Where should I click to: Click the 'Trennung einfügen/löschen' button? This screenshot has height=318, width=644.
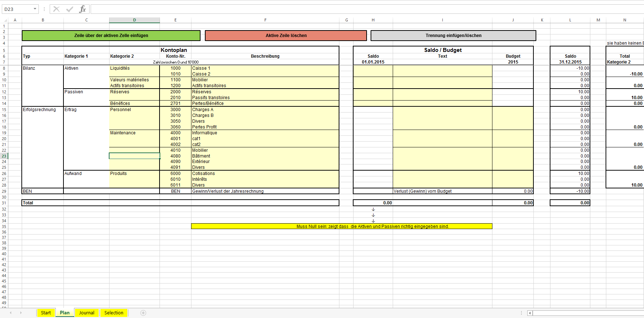[453, 36]
